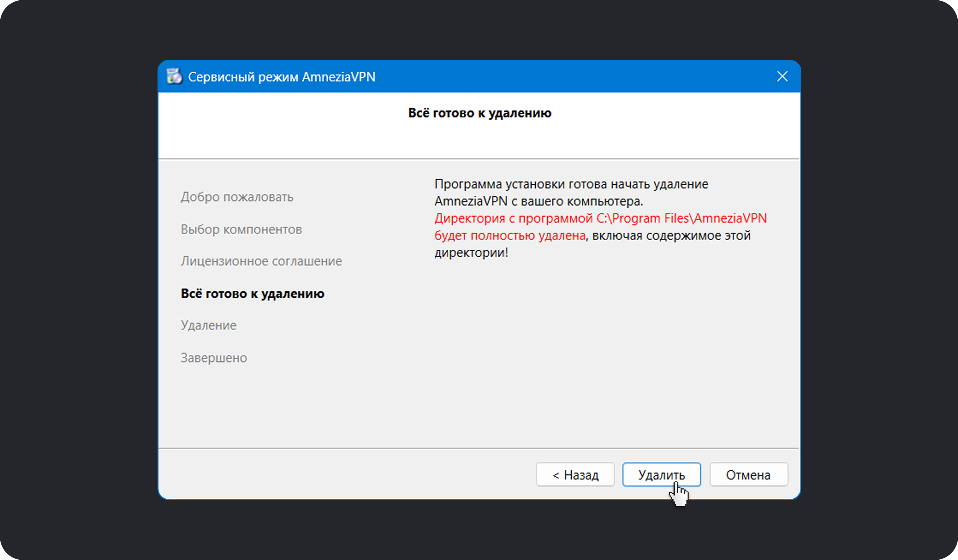Close the AmneziaVPN service mode dialog
Viewport: 958px width, 560px height.
(782, 76)
